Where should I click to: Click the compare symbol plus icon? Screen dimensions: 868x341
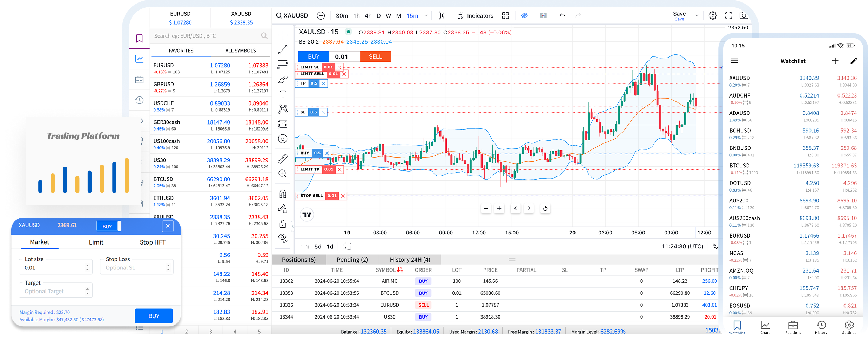[x=321, y=15]
